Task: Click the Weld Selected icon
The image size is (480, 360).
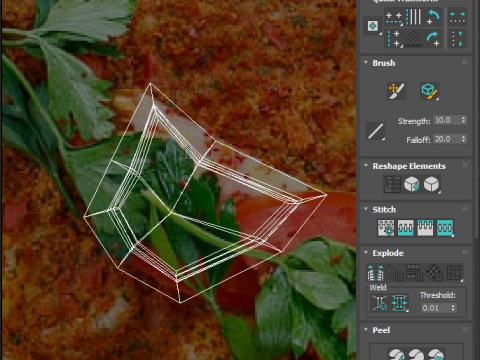Action: [x=400, y=303]
